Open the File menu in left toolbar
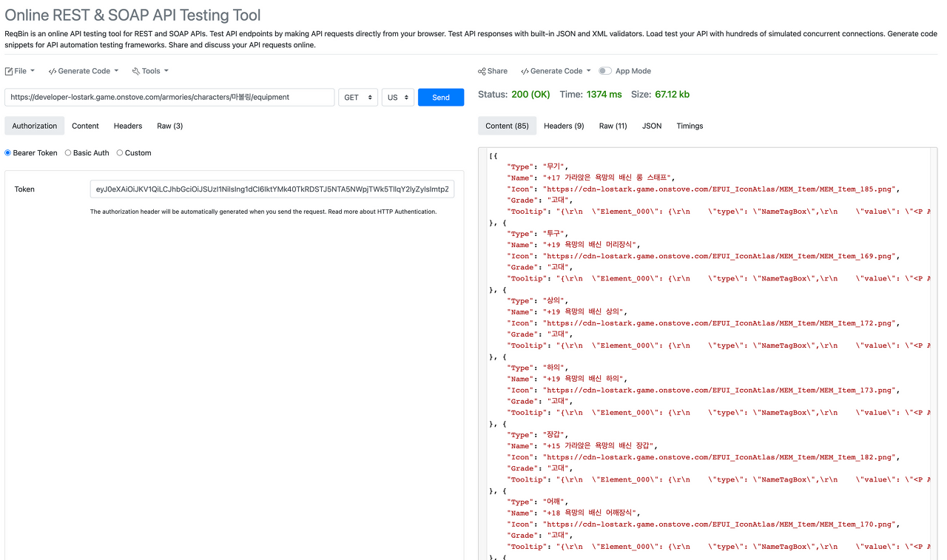Viewport: 947px width, 560px height. tap(20, 71)
